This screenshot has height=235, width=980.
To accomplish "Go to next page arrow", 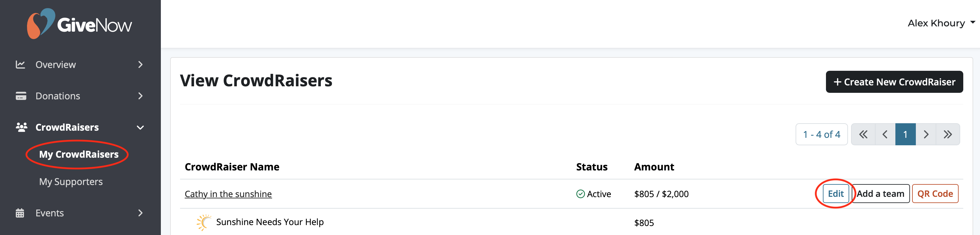I will 926,134.
